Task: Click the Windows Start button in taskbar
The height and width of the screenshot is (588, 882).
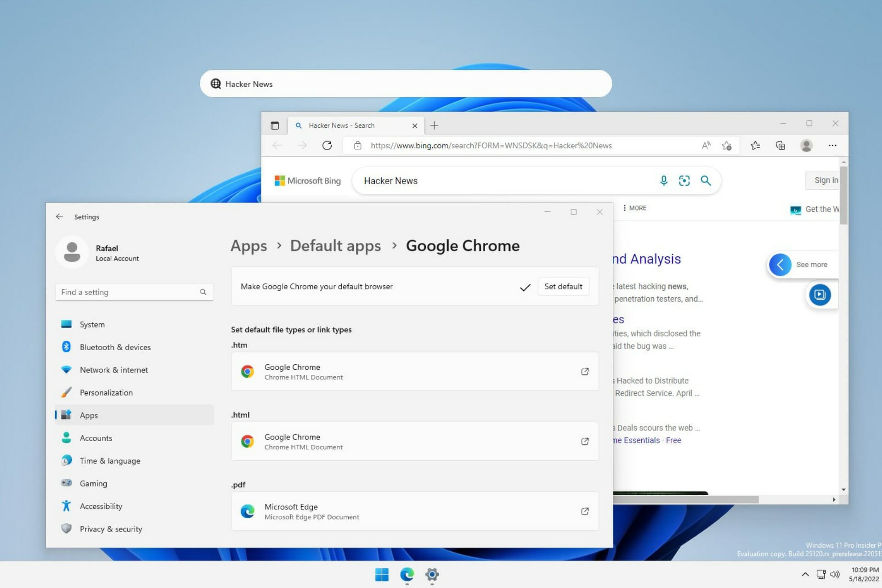Action: coord(382,574)
